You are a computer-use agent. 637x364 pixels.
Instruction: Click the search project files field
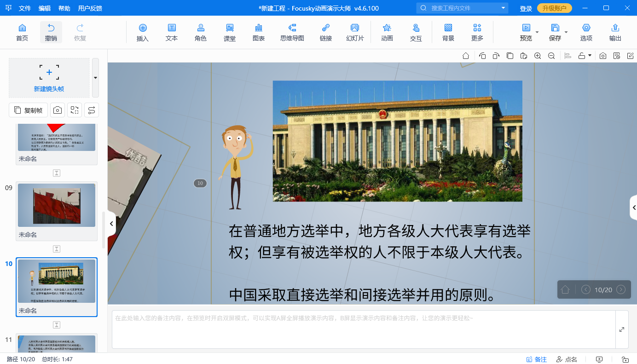(463, 8)
